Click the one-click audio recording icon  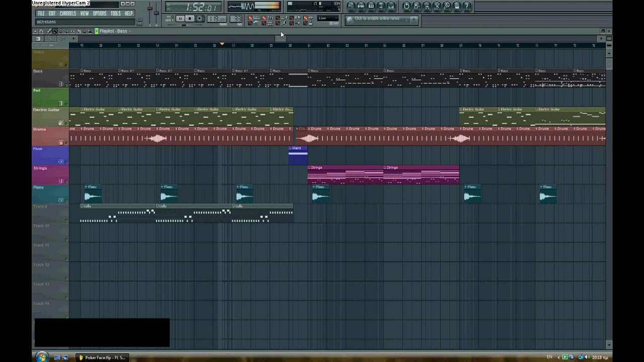click(x=437, y=6)
